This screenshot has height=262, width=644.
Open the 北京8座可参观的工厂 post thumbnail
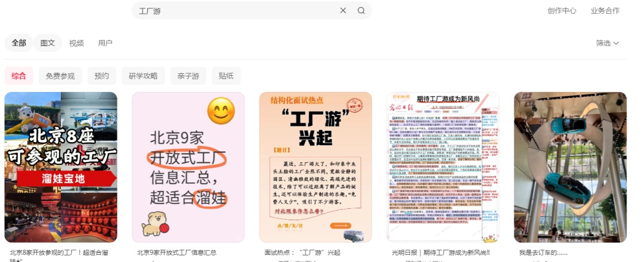(x=61, y=167)
